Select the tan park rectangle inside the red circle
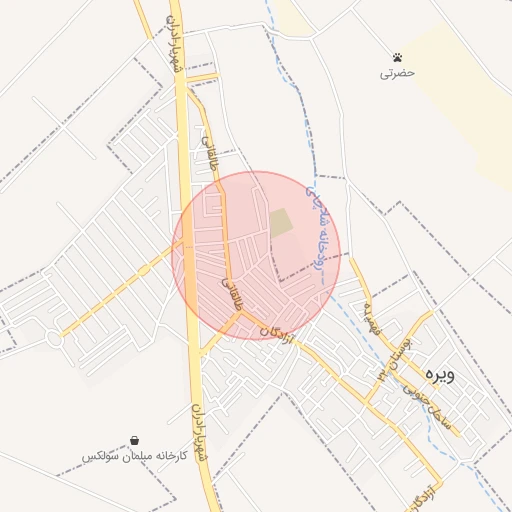 [281, 223]
